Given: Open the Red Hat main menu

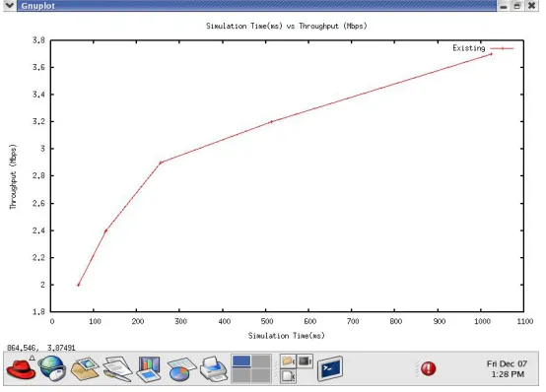Looking at the screenshot, I should click(21, 369).
